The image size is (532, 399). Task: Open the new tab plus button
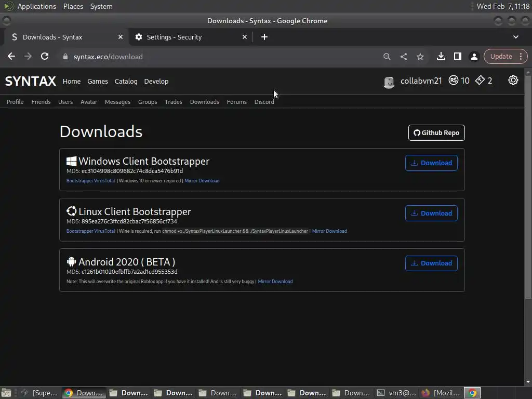(x=264, y=37)
